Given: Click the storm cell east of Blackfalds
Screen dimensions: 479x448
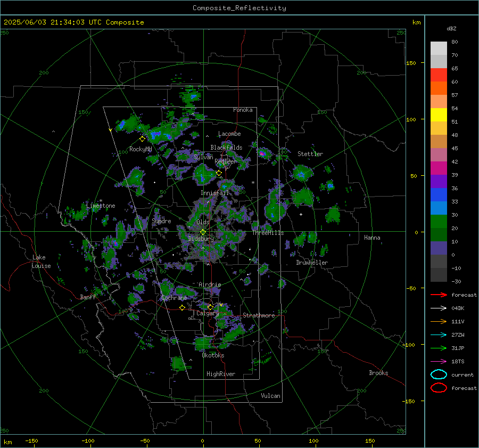Looking at the screenshot, I should [x=263, y=153].
